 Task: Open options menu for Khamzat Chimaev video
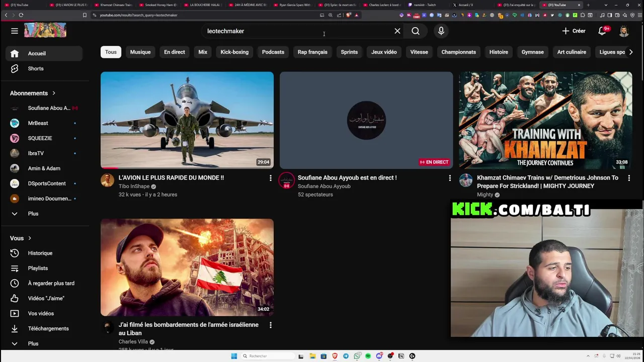click(629, 178)
